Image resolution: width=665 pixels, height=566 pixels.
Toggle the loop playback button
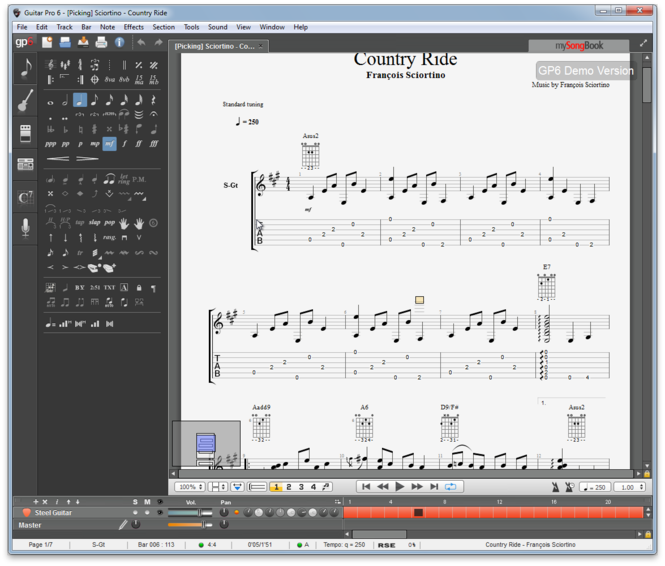pyautogui.click(x=450, y=487)
